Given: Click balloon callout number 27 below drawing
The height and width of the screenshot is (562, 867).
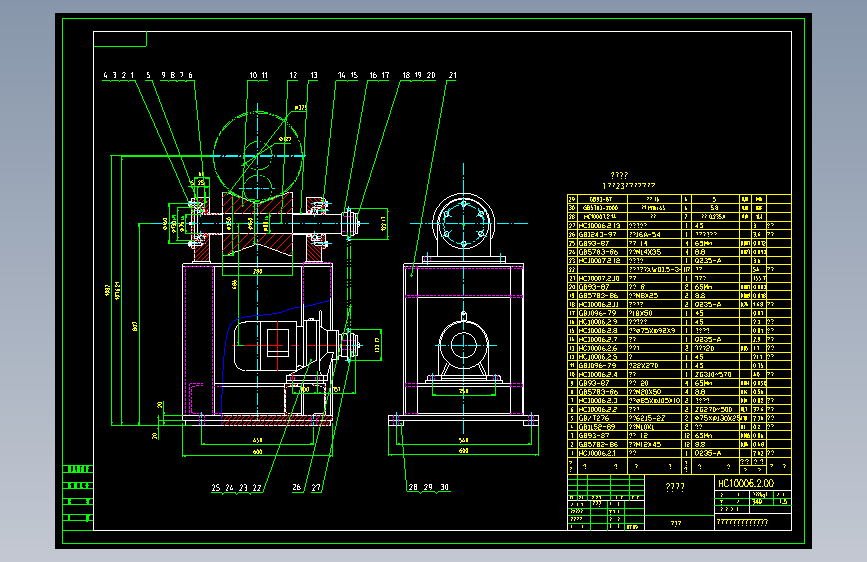Looking at the screenshot, I should pyautogui.click(x=316, y=487).
